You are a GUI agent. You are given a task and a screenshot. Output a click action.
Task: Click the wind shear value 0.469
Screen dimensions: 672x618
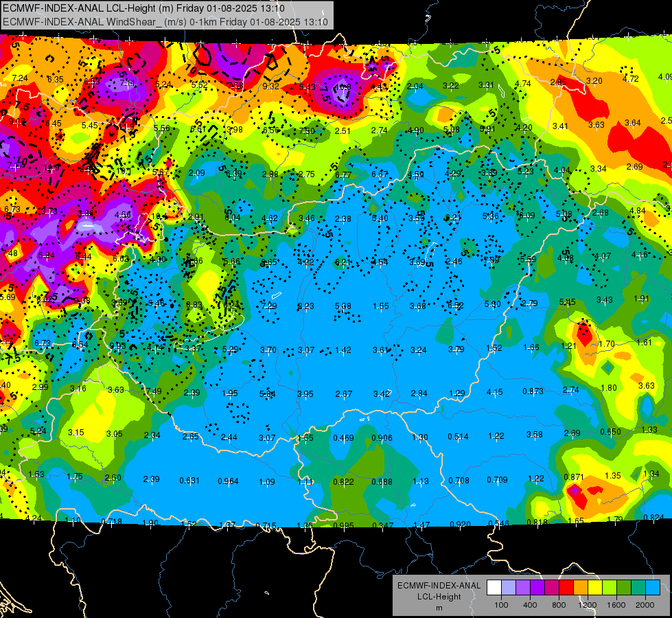tap(343, 438)
